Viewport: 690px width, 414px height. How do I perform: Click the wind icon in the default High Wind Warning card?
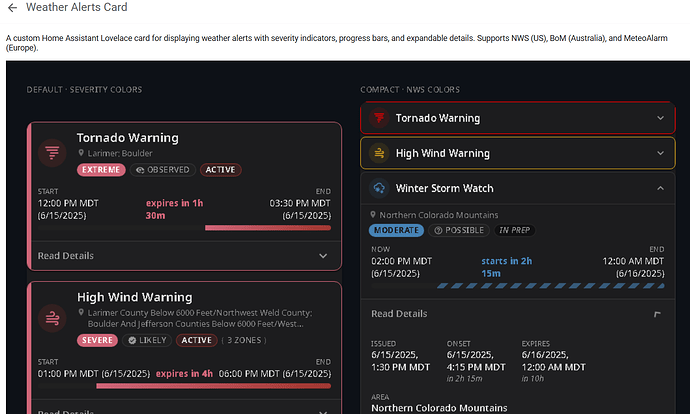[x=52, y=318]
